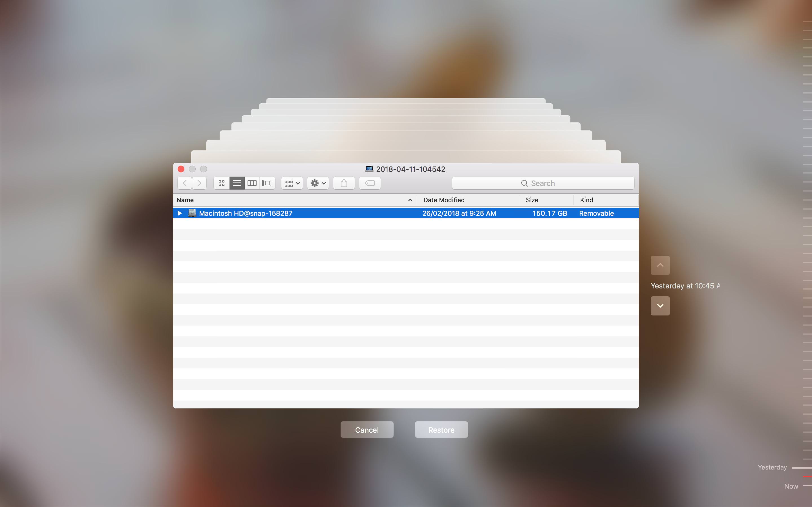Click the Restore button
Viewport: 812px width, 507px height.
(441, 430)
